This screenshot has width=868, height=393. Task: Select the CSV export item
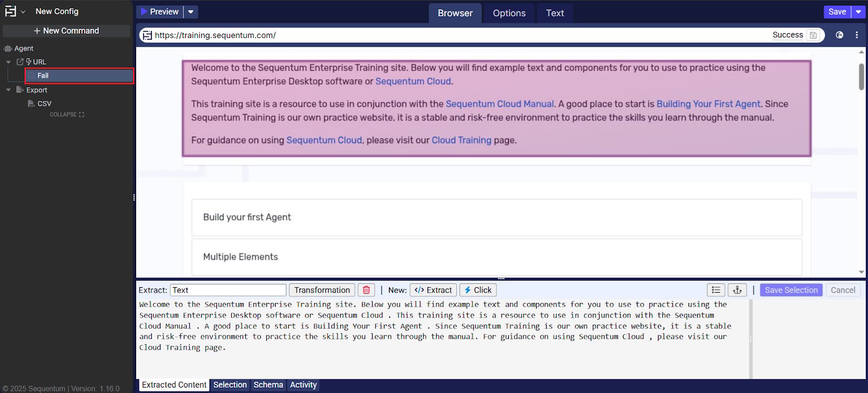point(44,104)
